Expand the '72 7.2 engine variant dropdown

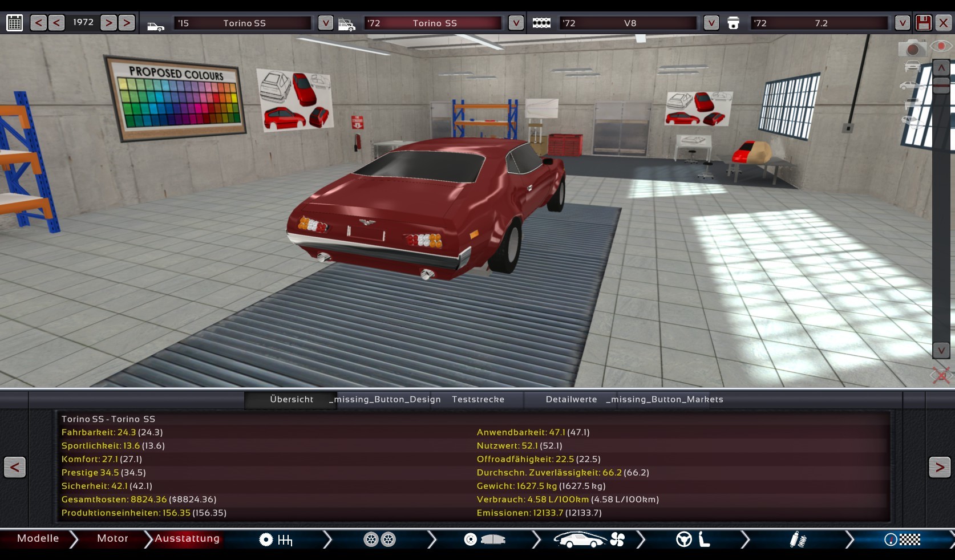pos(901,23)
